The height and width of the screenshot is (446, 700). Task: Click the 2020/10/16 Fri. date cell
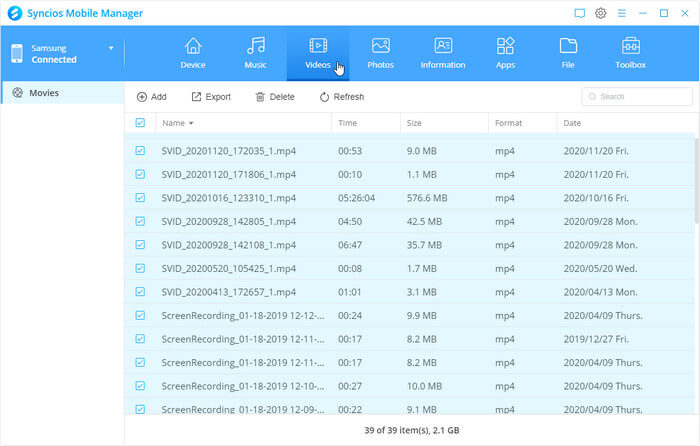coord(596,198)
